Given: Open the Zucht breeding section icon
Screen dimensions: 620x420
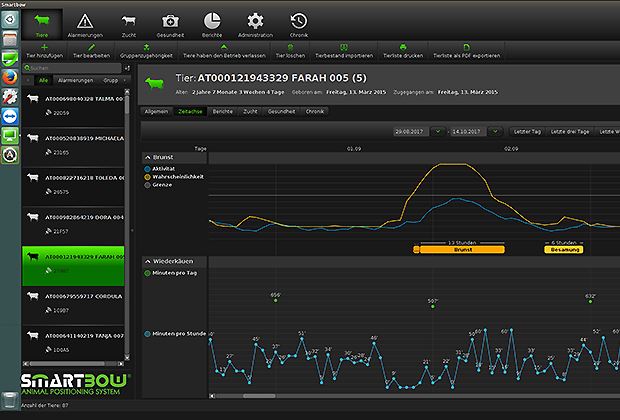Looking at the screenshot, I should coord(129,25).
